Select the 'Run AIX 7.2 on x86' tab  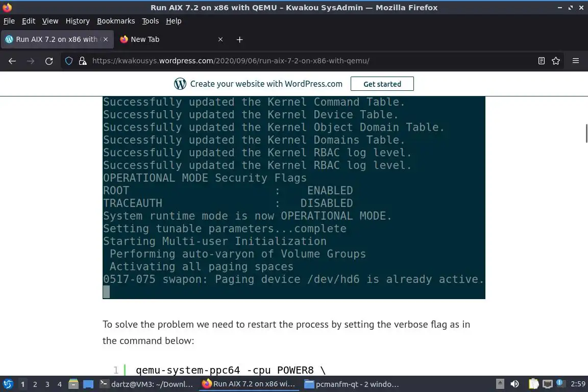tap(57, 39)
